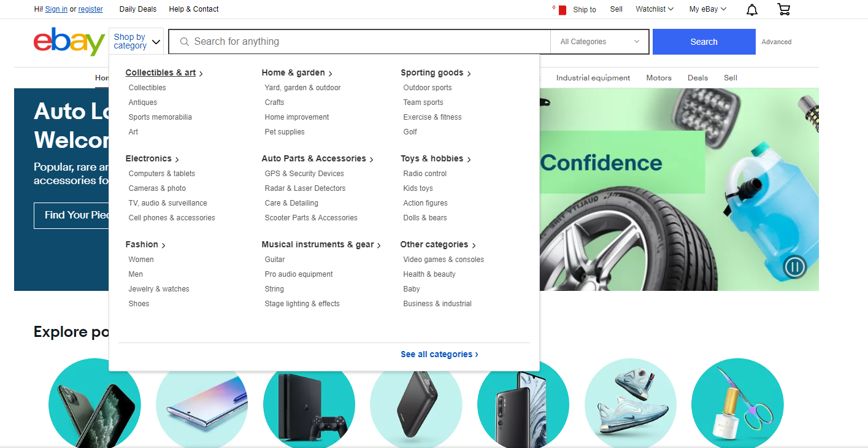Choose Health & beauty subcategory
This screenshot has height=448, width=868.
429,274
